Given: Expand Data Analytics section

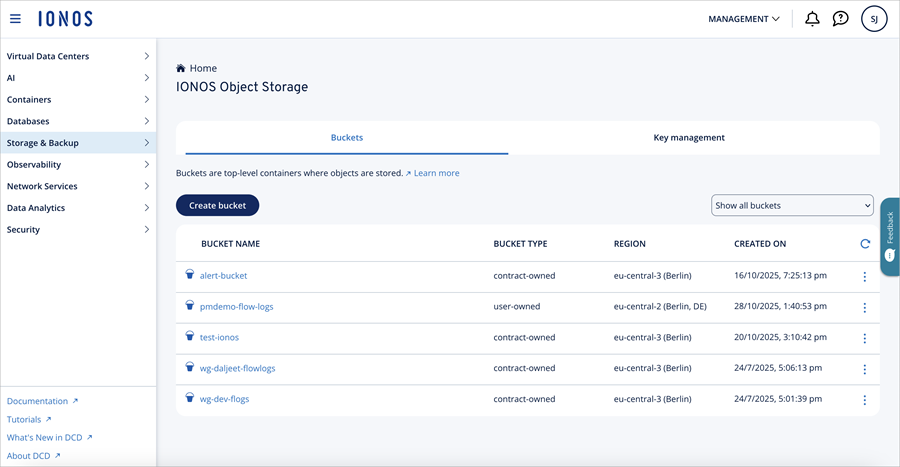Looking at the screenshot, I should pyautogui.click(x=78, y=208).
